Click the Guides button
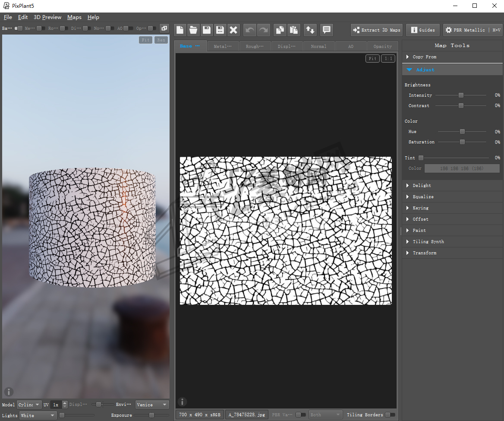504x421 pixels. coord(422,30)
